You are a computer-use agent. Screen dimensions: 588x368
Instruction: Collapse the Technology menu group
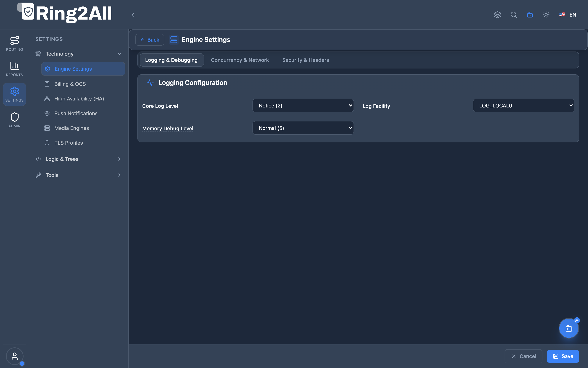tap(78, 54)
